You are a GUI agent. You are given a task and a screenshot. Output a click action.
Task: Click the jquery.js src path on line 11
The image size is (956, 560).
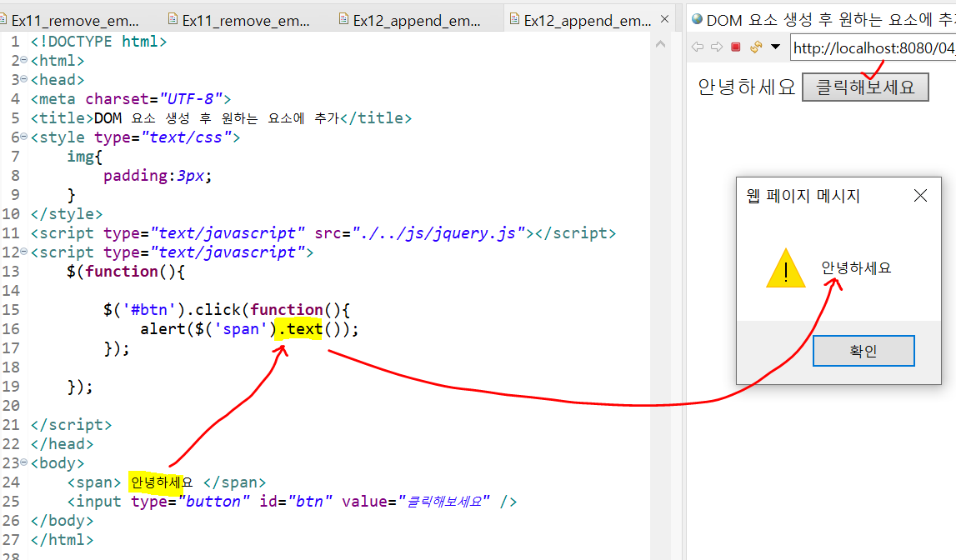(x=439, y=233)
